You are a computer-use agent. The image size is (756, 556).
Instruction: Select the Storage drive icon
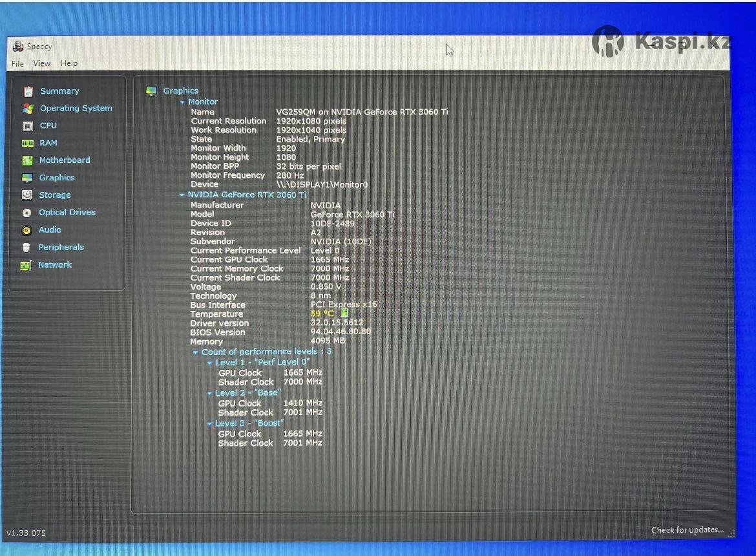tap(27, 195)
